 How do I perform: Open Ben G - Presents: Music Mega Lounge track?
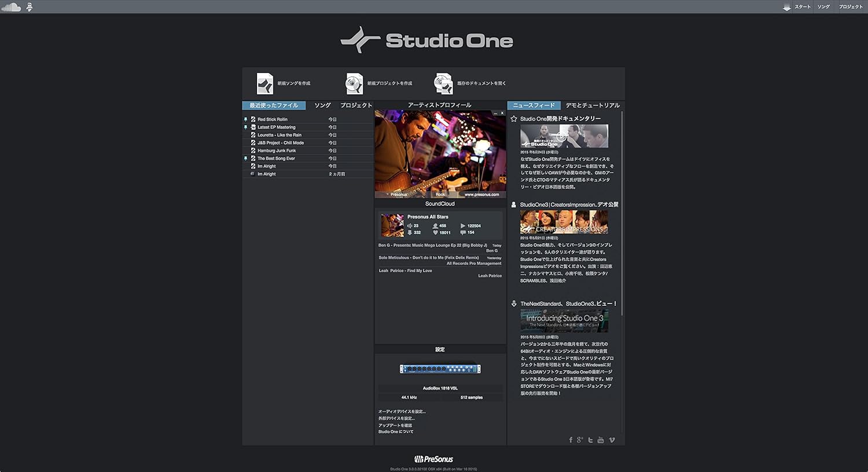433,246
